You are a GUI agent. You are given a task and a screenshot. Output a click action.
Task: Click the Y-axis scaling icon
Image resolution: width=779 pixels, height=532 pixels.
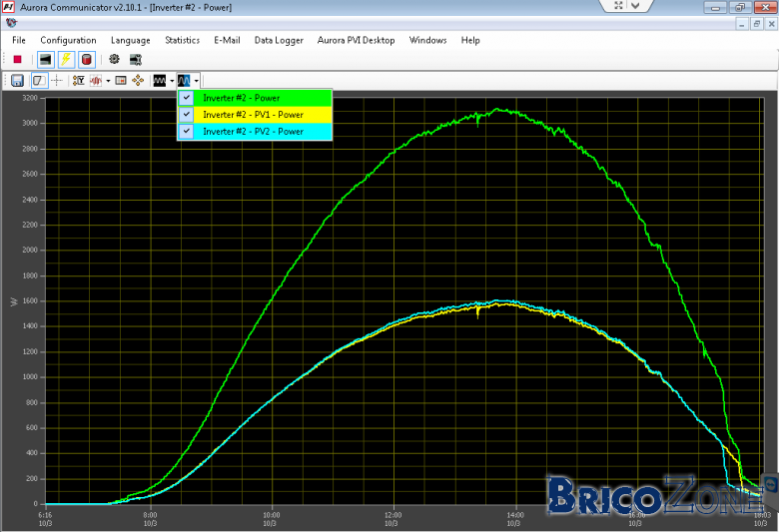pyautogui.click(x=79, y=81)
